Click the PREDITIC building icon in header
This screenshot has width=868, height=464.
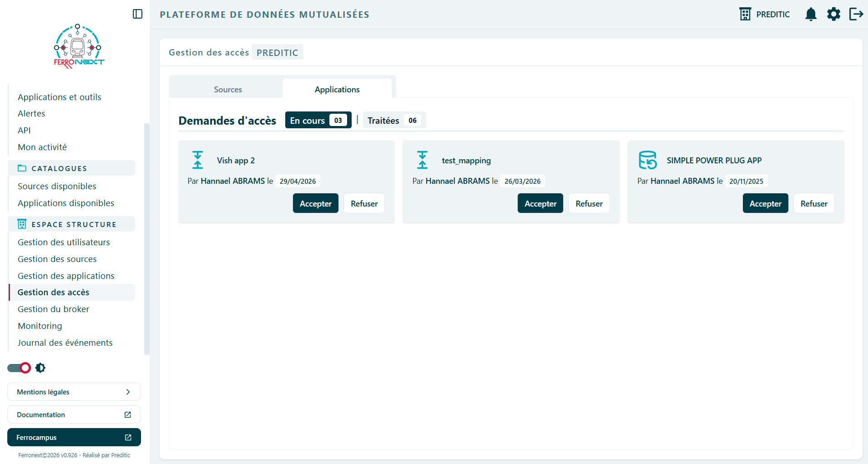pyautogui.click(x=745, y=14)
